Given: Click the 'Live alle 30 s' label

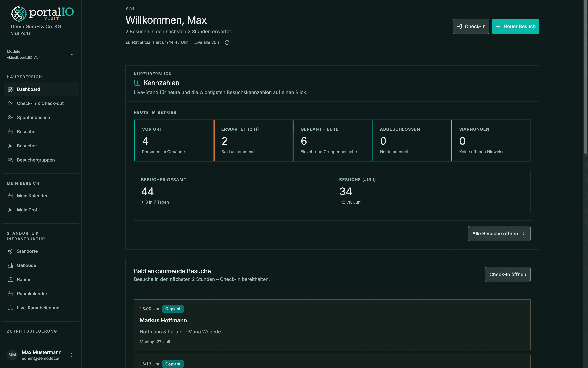Looking at the screenshot, I should 207,42.
